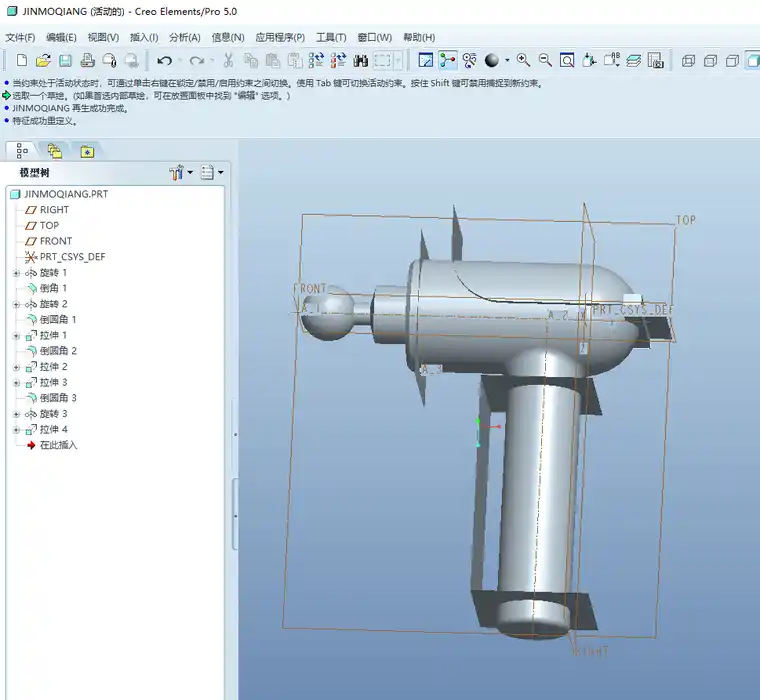Image resolution: width=760 pixels, height=700 pixels.
Task: Open model tree show dropdown
Action: click(212, 172)
